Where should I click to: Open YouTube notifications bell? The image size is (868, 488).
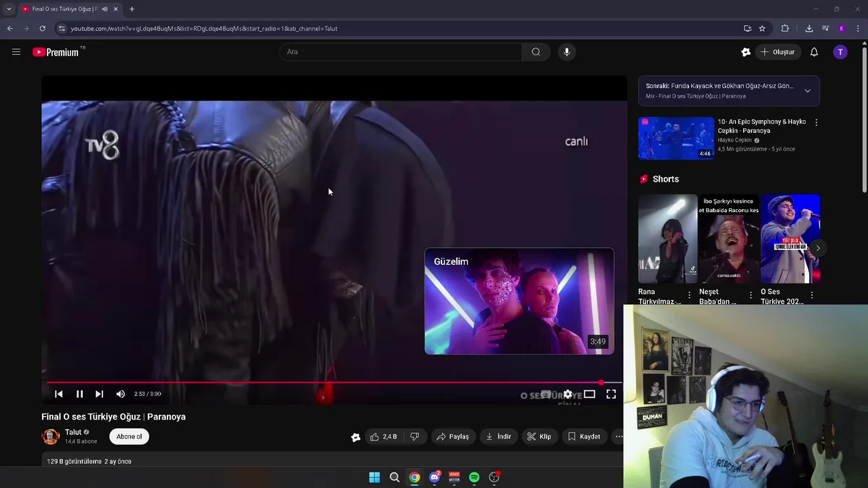(x=814, y=52)
